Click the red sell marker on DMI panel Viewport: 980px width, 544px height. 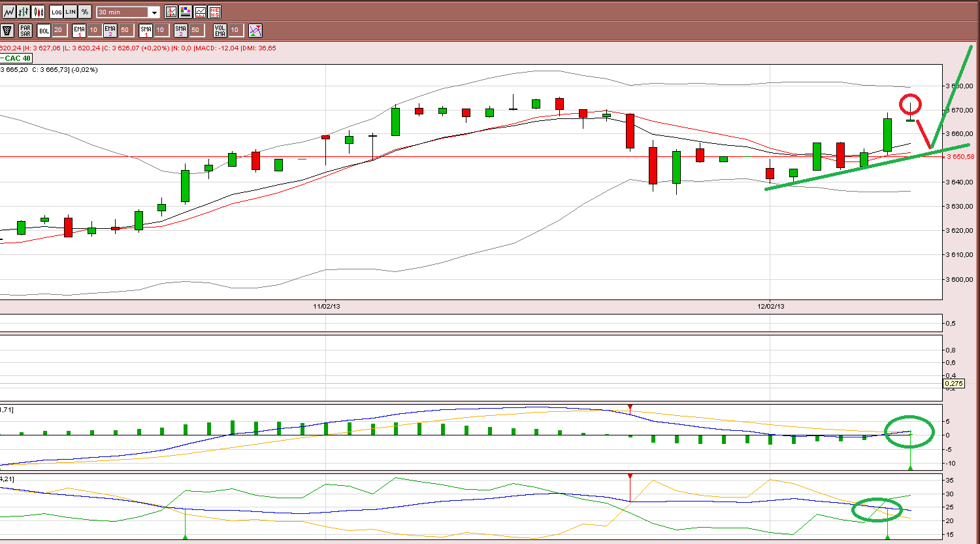tap(630, 476)
